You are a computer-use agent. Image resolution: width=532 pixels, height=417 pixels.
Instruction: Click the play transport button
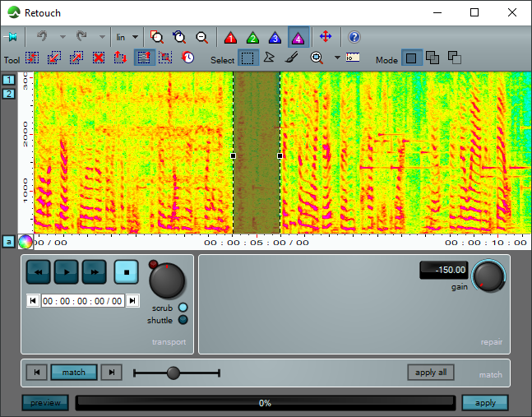67,271
